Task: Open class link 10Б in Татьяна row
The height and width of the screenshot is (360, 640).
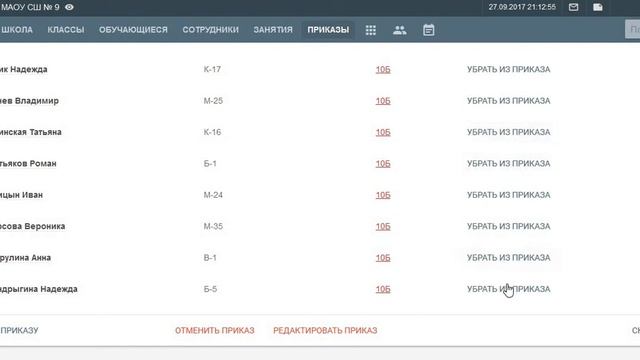Action: (383, 132)
